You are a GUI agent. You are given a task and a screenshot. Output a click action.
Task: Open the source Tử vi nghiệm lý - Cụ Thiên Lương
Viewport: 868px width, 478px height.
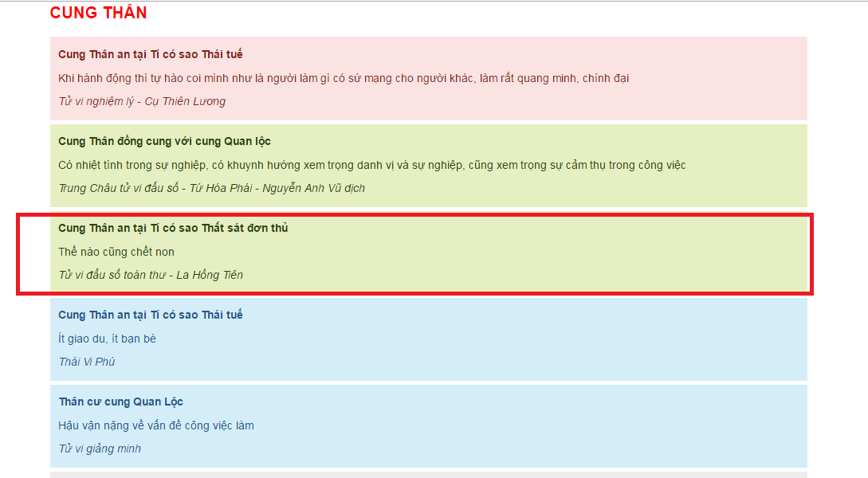click(141, 101)
